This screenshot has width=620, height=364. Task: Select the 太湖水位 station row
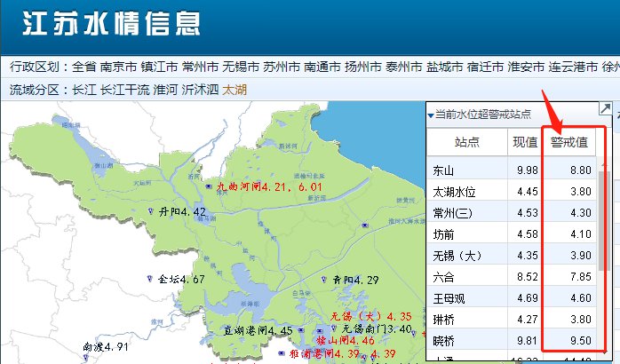pos(512,191)
